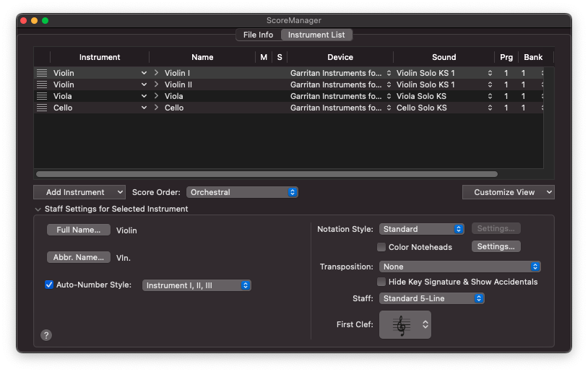The height and width of the screenshot is (372, 588).
Task: Click the drag handle icon for Viola row
Action: (x=42, y=96)
